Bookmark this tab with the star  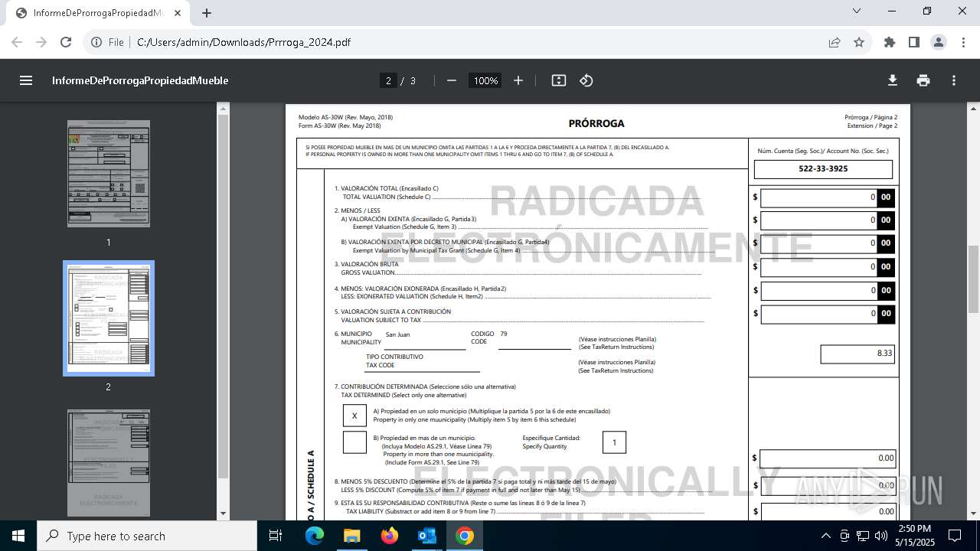coord(859,42)
